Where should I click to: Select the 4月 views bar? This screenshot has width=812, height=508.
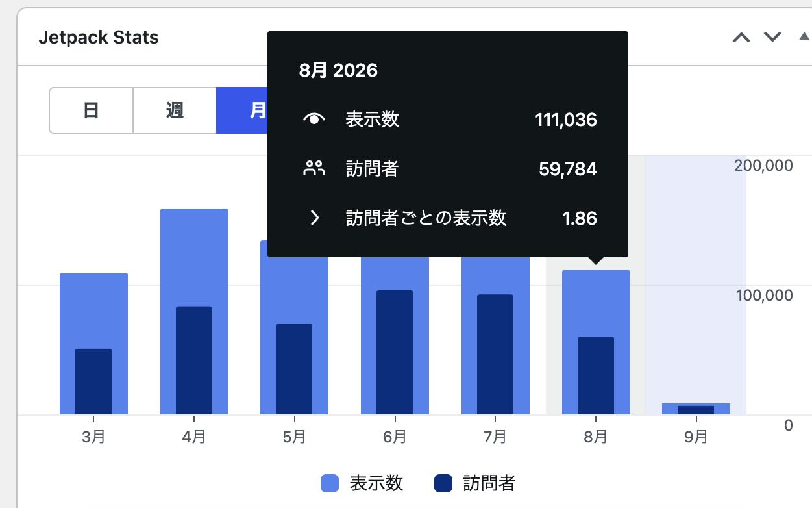coord(194,257)
